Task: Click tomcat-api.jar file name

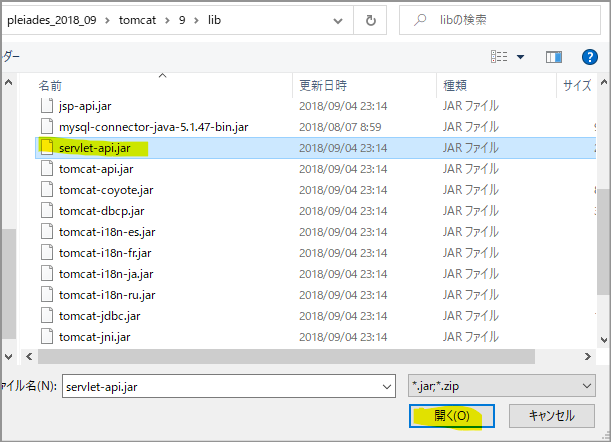Action: pyautogui.click(x=96, y=169)
